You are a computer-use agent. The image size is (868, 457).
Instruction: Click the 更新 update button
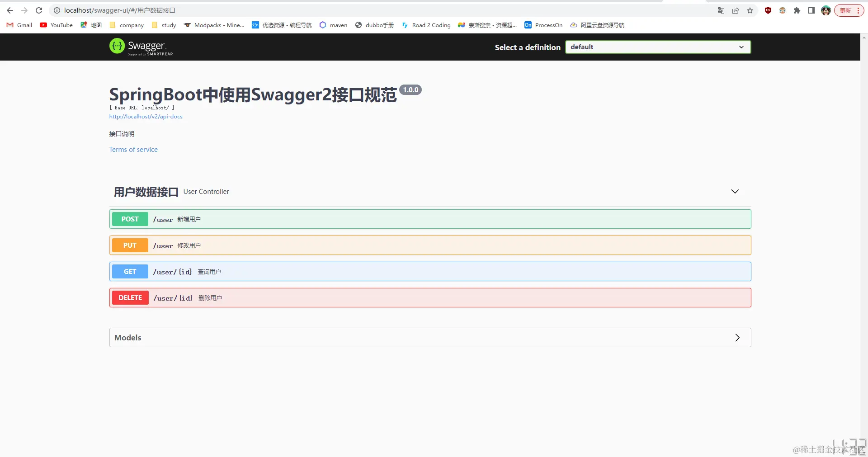click(849, 10)
